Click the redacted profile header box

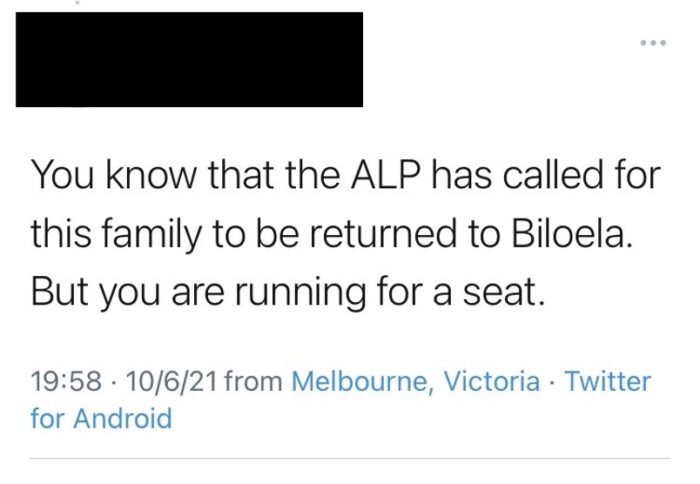(x=189, y=59)
